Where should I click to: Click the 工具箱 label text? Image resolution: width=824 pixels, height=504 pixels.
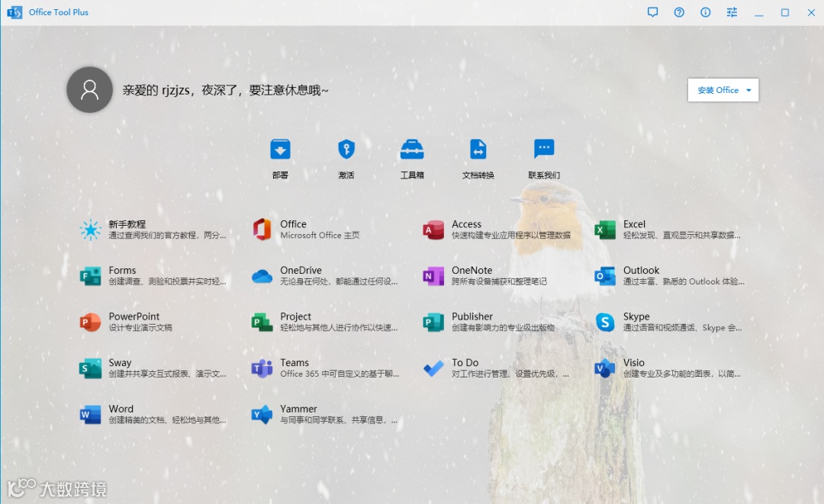pos(412,175)
